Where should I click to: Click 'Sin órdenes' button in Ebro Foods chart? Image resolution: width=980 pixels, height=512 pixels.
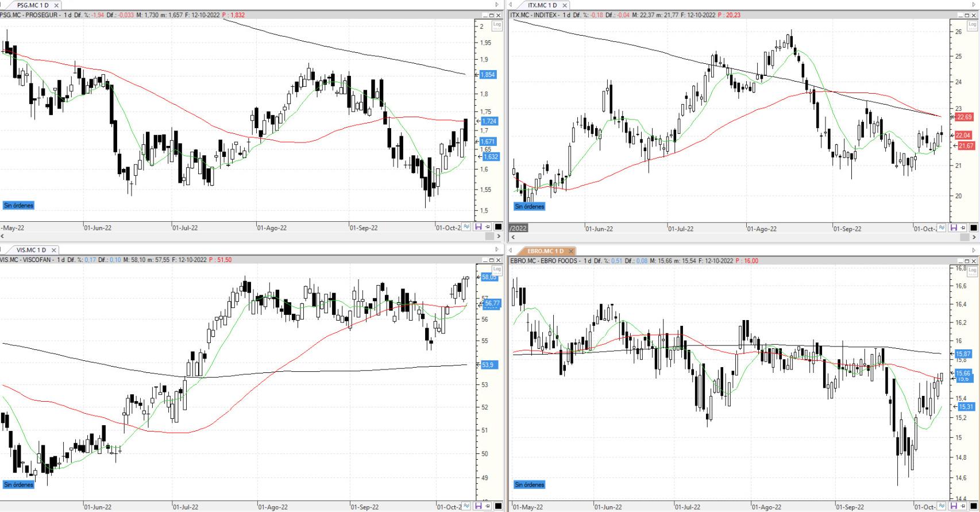coord(529,484)
